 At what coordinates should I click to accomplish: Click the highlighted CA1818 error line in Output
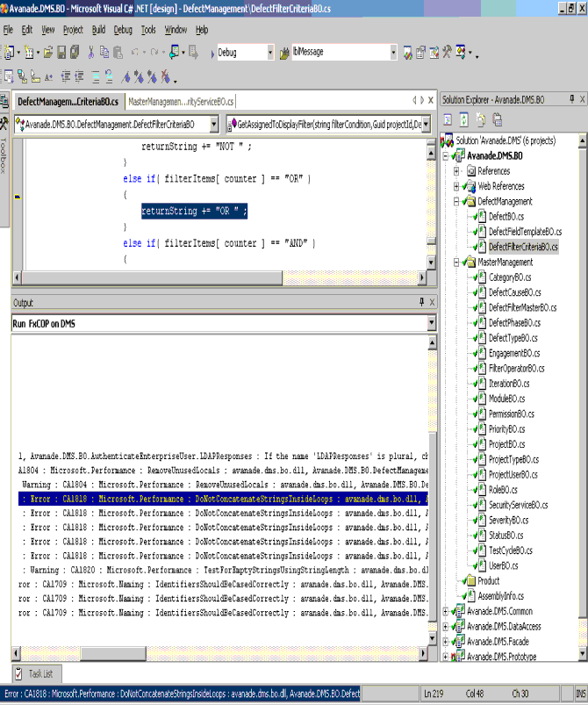[223, 499]
